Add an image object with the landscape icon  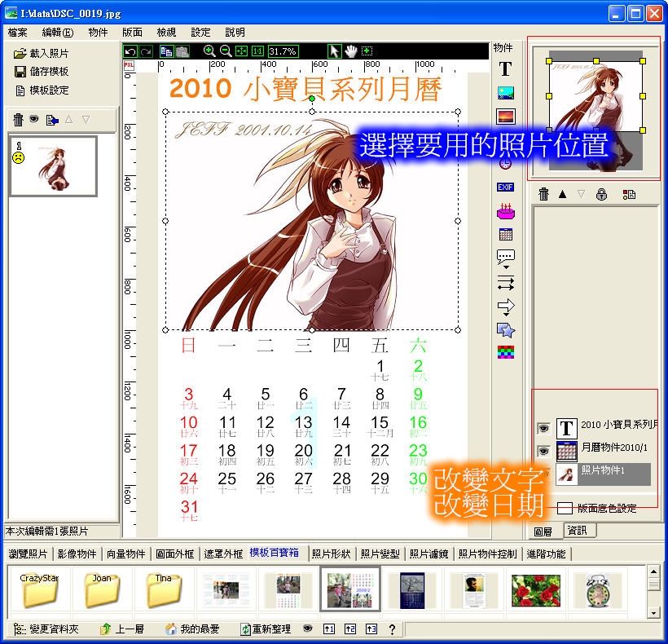click(506, 92)
